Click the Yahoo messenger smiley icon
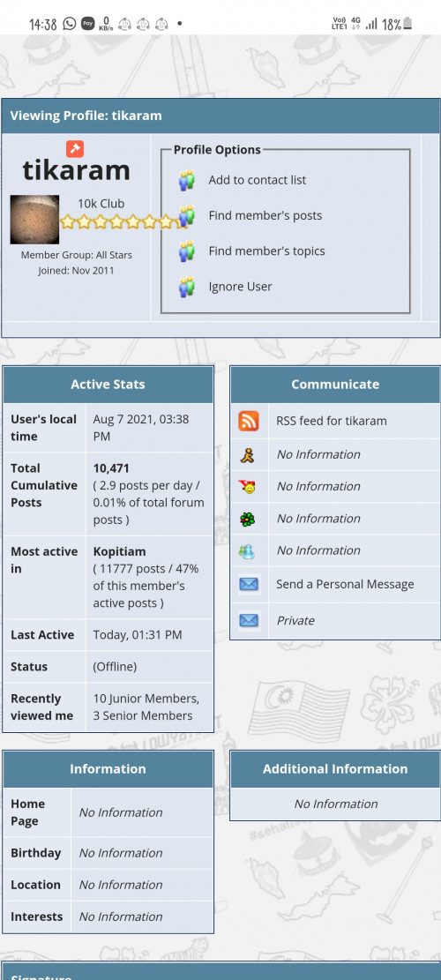 pyautogui.click(x=247, y=487)
